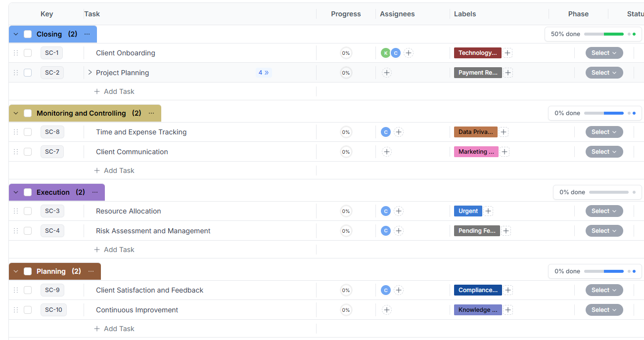The height and width of the screenshot is (340, 644).
Task: Open the more options menu for Closing group
Action: tap(87, 34)
